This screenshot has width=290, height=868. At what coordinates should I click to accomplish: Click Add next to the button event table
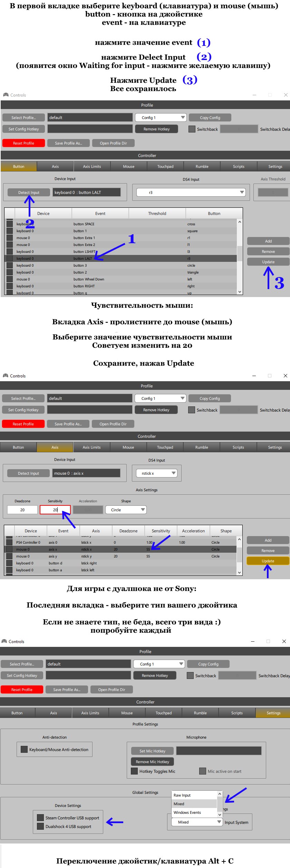(x=268, y=241)
